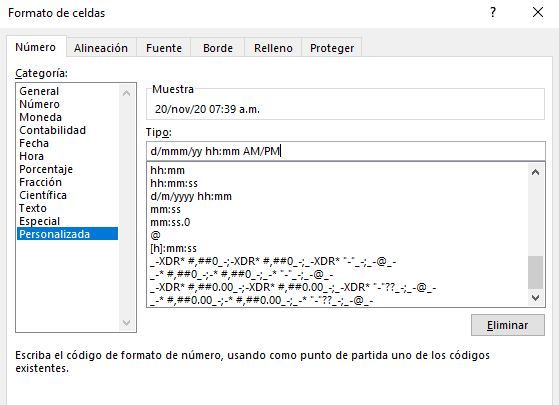The image size is (559, 405).
Task: Open the Alineación tab
Action: 101,48
